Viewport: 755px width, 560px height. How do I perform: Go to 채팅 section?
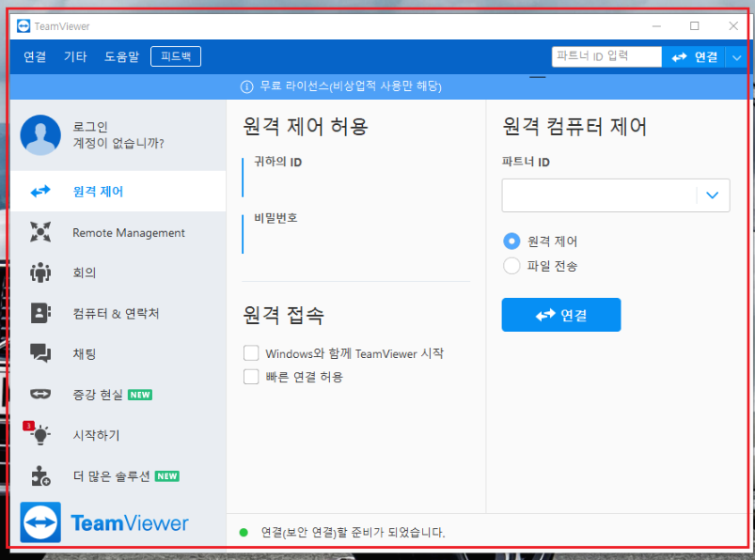118,354
